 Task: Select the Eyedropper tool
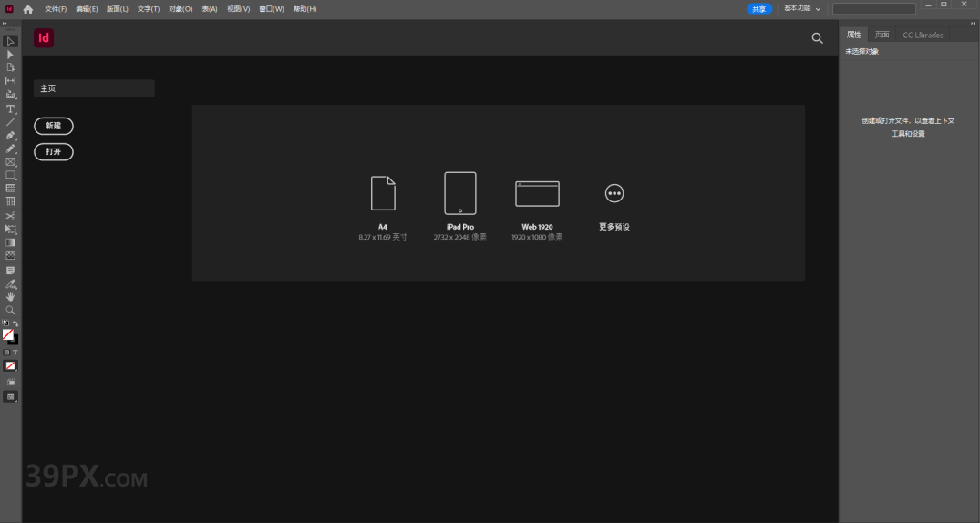(x=10, y=283)
